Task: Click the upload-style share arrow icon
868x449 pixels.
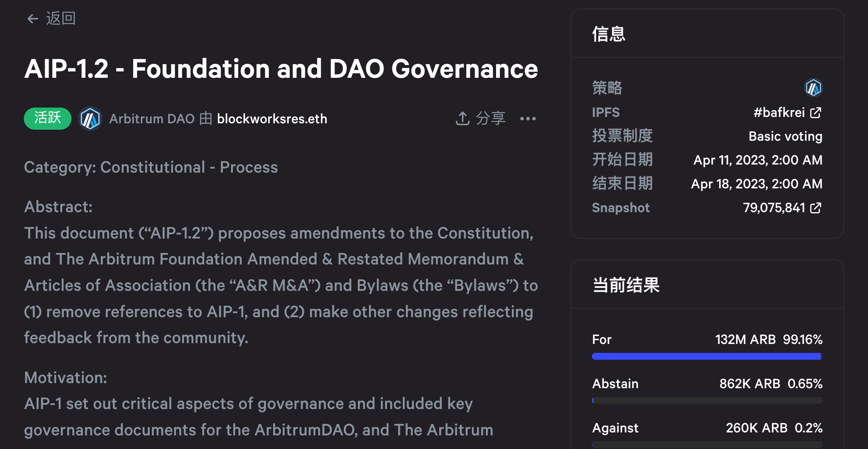Action: click(462, 119)
